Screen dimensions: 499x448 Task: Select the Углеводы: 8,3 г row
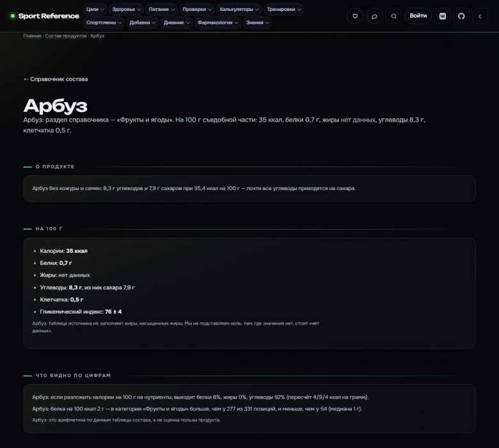(x=87, y=287)
